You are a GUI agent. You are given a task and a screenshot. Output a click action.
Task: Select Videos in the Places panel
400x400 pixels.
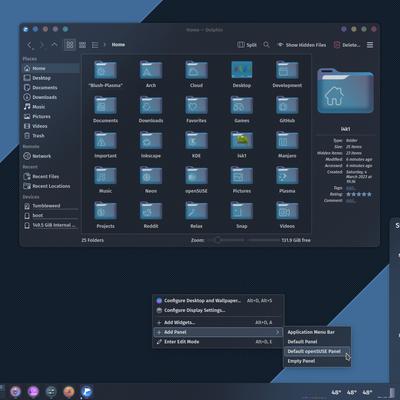51,126
